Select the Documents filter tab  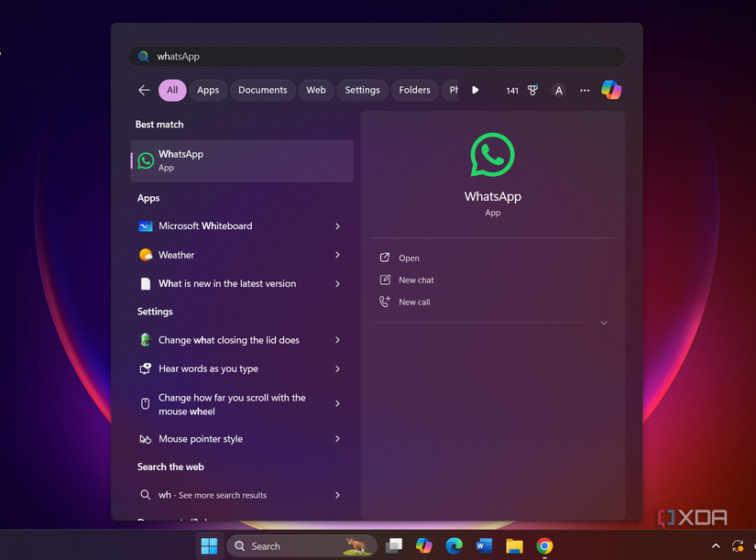[x=263, y=90]
